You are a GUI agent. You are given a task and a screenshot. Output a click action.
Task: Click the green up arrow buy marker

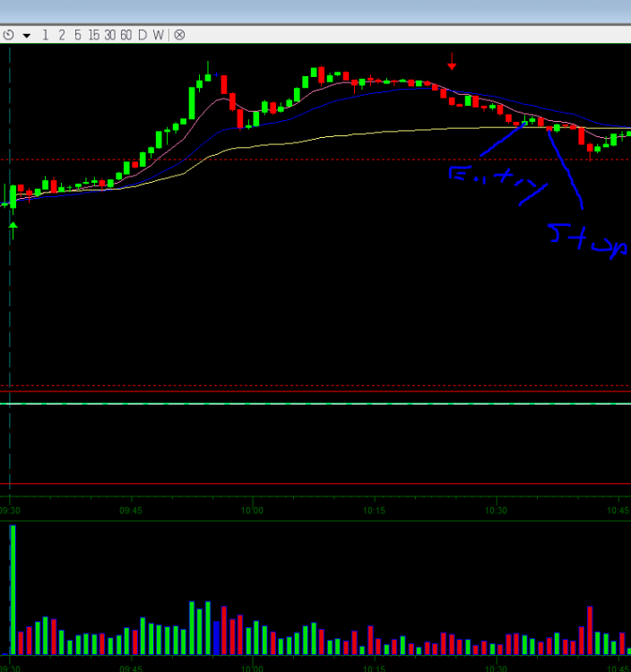pyautogui.click(x=13, y=231)
